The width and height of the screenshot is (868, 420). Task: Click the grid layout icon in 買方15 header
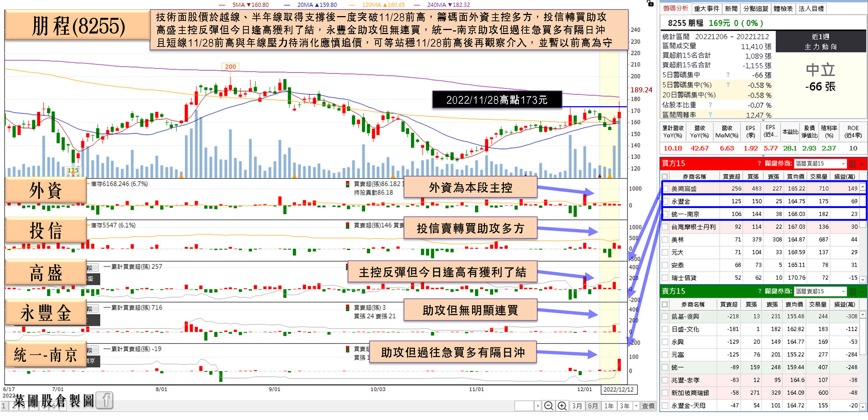[853, 164]
